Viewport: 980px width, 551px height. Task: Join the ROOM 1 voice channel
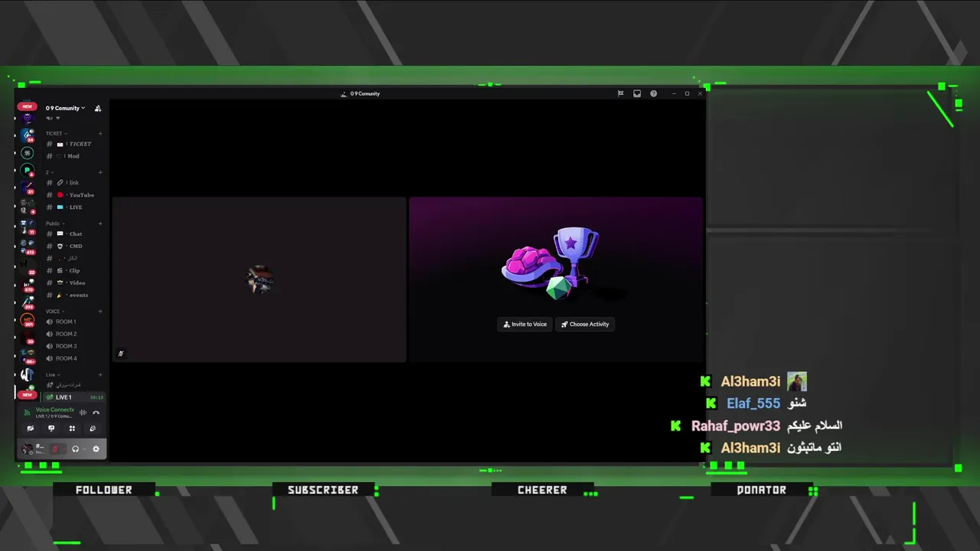73,322
